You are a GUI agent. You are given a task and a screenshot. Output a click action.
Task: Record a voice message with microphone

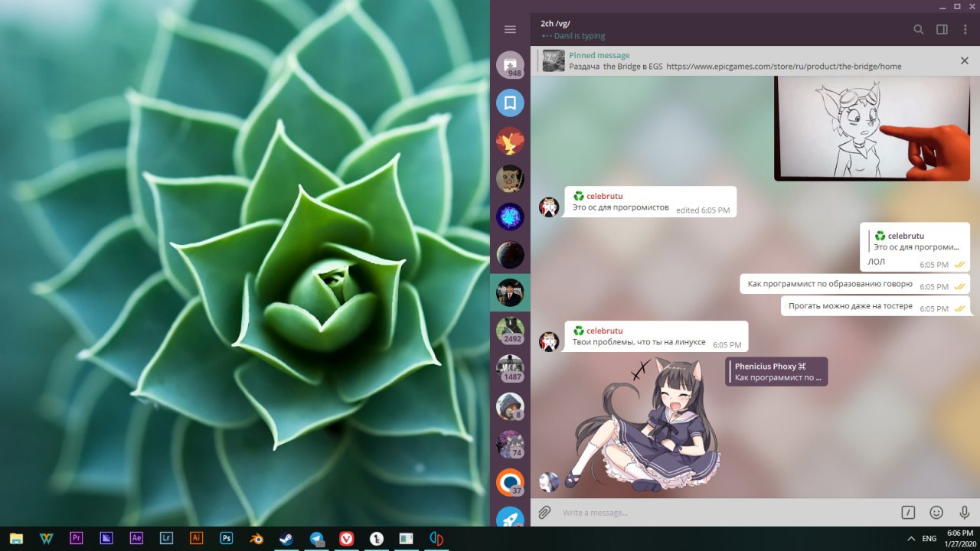click(965, 512)
